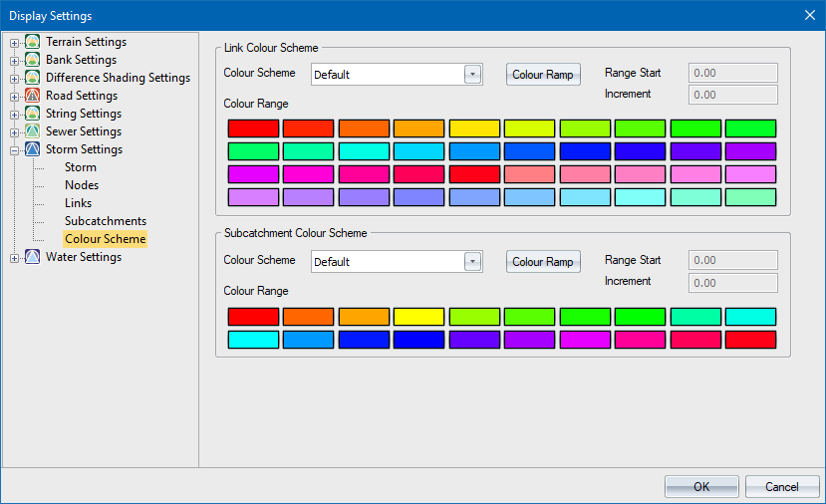Click the Link Range Start field
This screenshot has height=504, width=826.
point(733,73)
